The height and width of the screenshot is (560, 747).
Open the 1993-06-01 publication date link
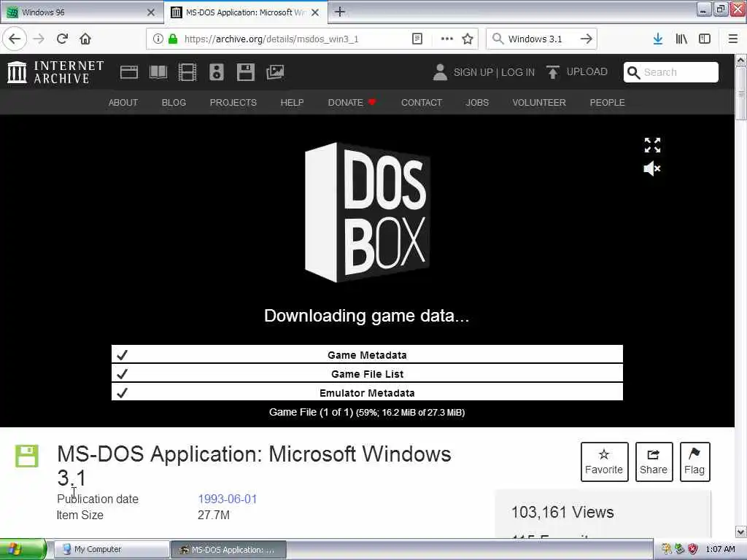coord(228,499)
